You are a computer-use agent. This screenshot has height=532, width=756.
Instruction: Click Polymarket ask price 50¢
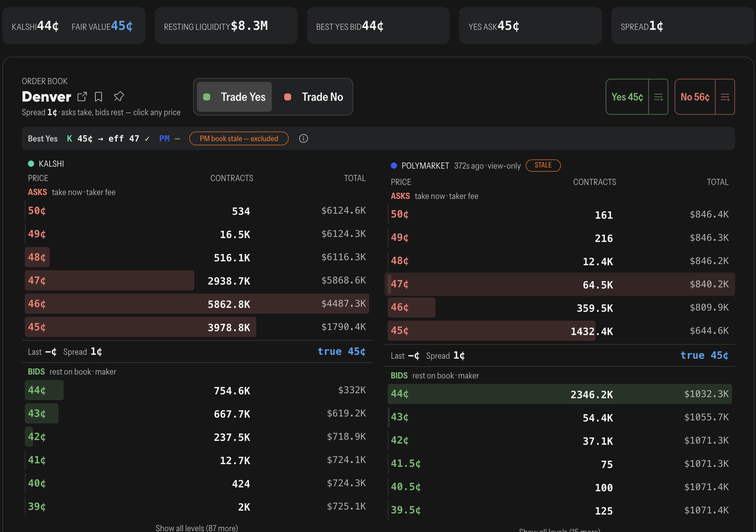tap(400, 214)
